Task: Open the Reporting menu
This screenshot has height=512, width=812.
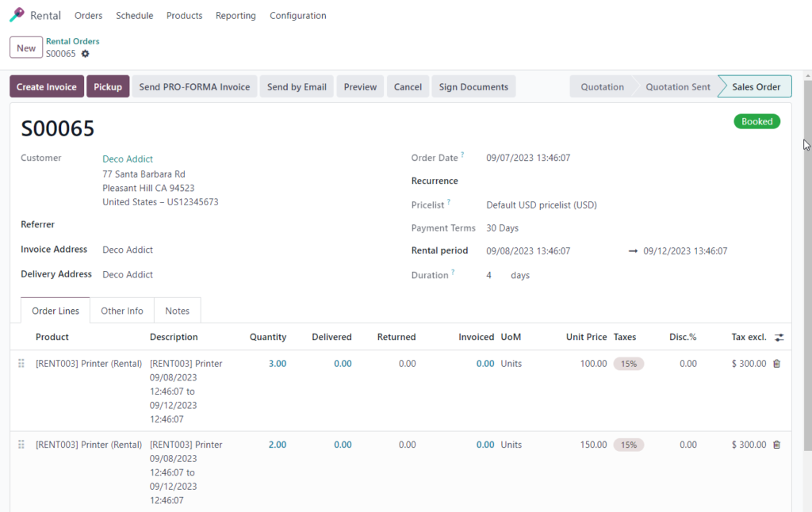Action: [236, 16]
